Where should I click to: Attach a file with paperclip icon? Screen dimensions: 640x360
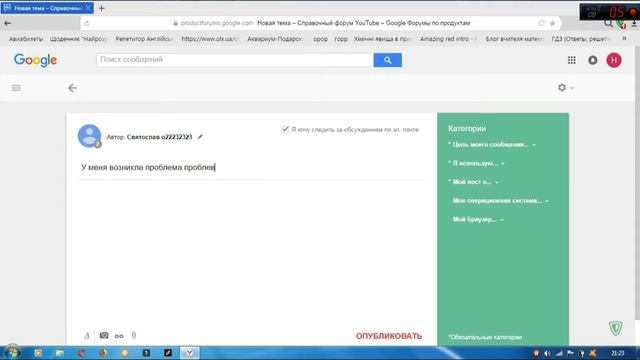click(134, 336)
